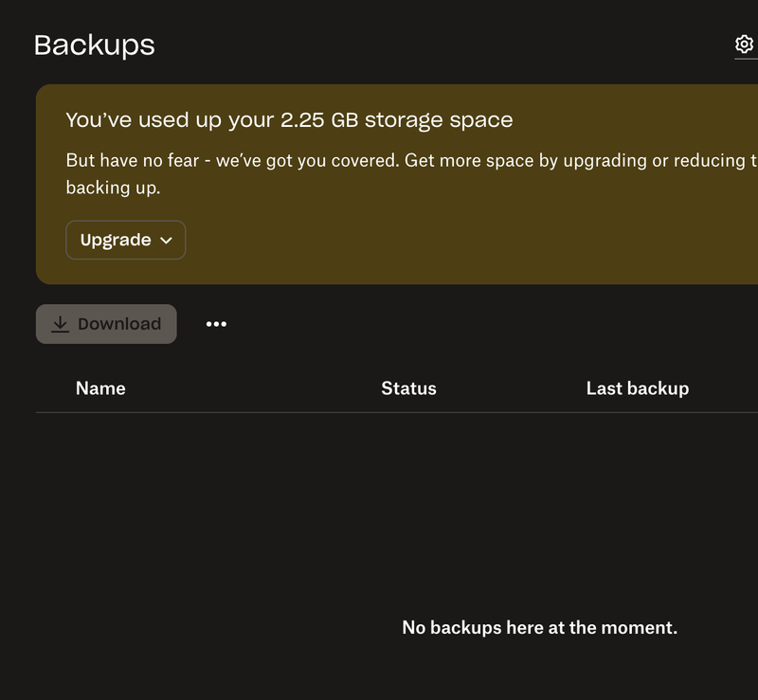Sort backups by the Name column
The image size is (758, 700).
coord(100,388)
